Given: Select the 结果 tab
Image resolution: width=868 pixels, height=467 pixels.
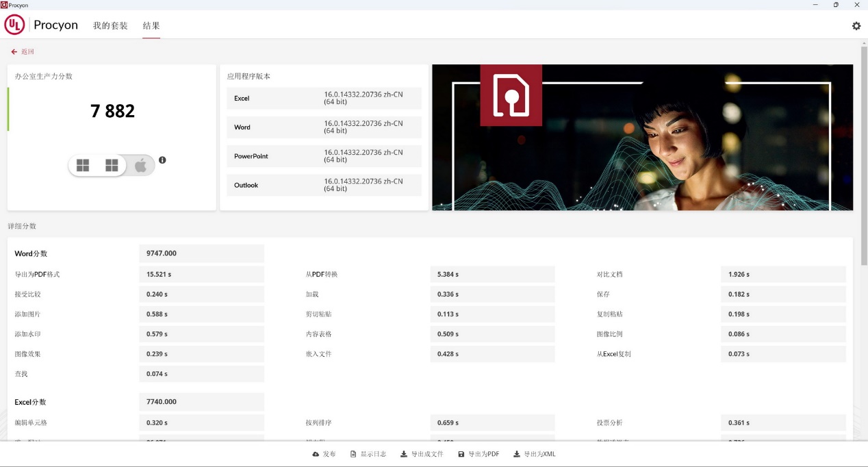Looking at the screenshot, I should point(151,25).
